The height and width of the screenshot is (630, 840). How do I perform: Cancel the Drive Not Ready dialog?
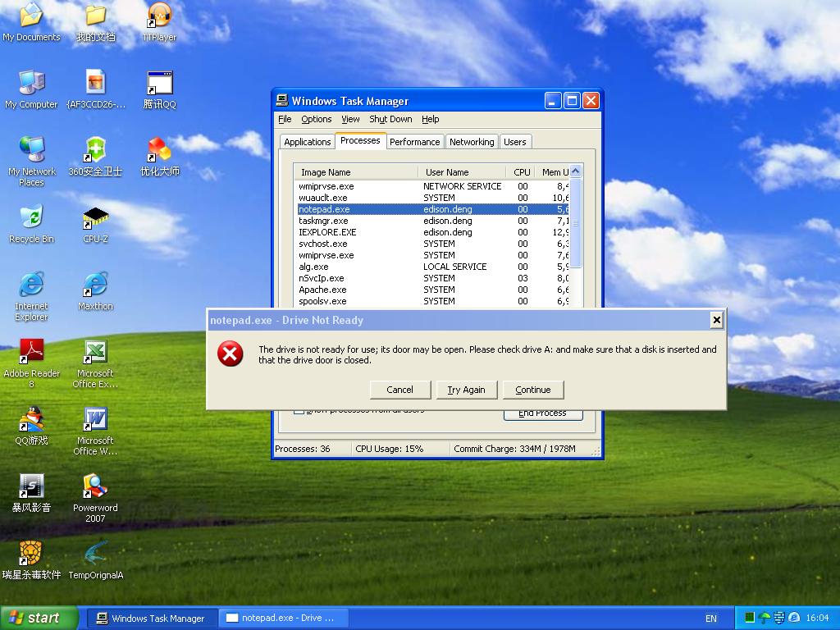click(400, 390)
